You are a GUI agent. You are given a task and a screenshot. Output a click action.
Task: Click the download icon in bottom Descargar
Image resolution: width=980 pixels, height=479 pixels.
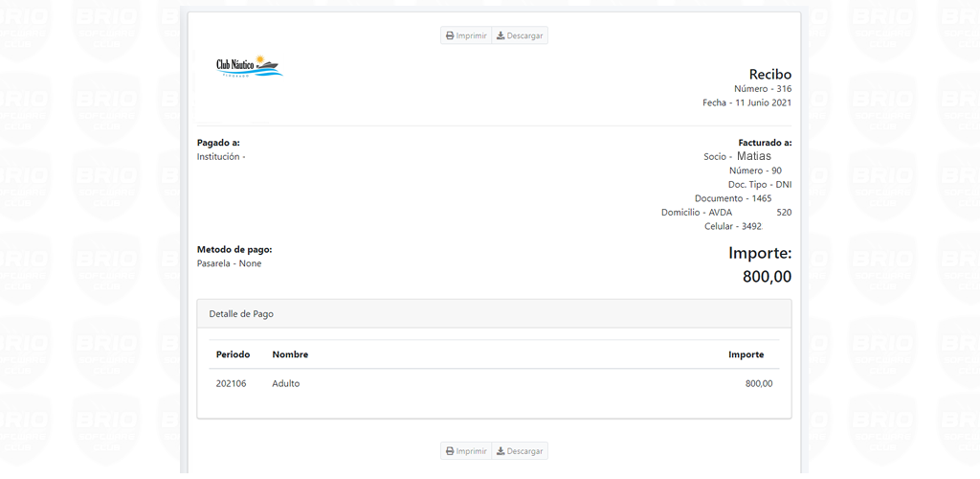501,451
